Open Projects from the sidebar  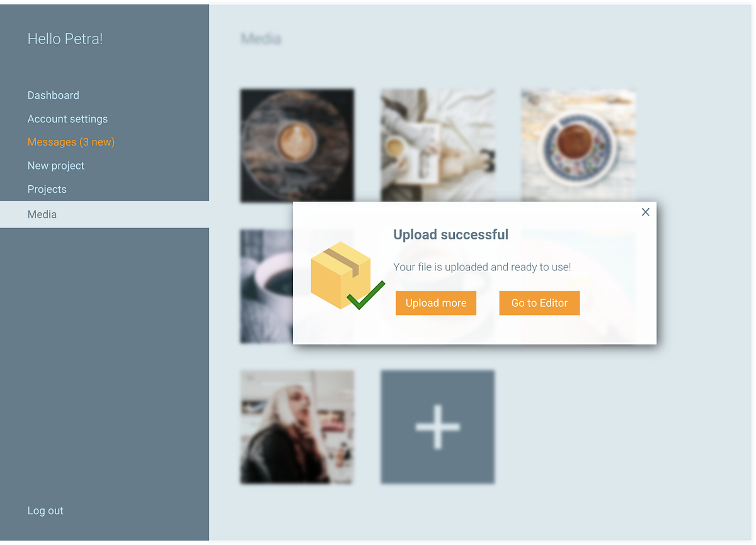(47, 189)
